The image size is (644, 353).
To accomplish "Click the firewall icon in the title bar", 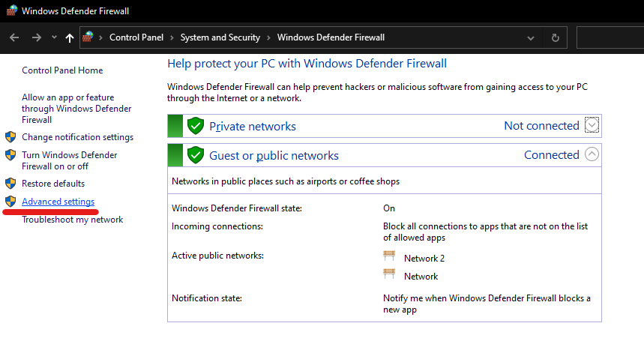I will 11,11.
